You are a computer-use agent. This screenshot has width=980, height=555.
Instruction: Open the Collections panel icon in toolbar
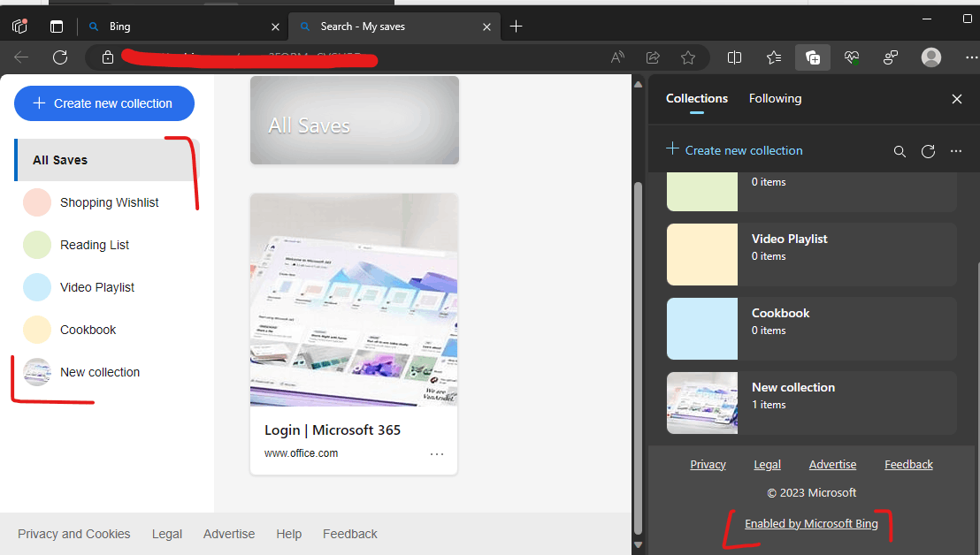812,57
